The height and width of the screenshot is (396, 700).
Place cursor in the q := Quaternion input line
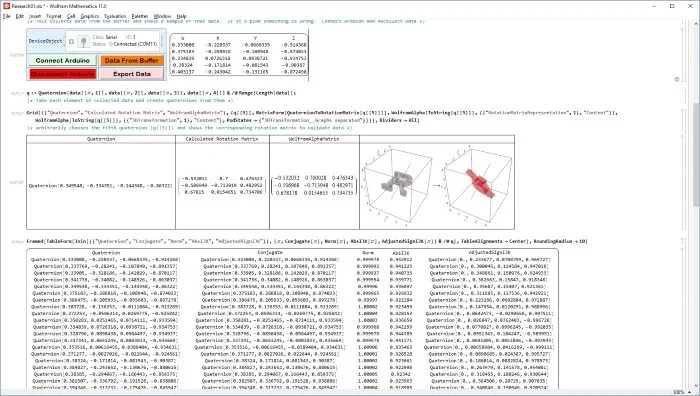[161, 93]
